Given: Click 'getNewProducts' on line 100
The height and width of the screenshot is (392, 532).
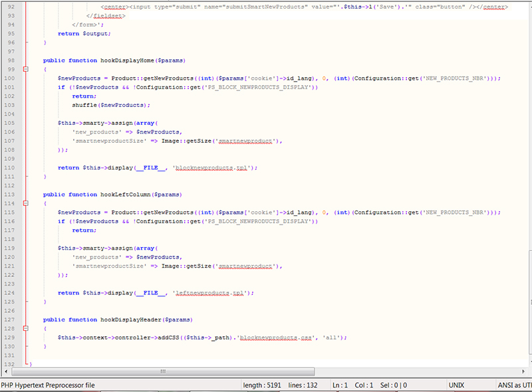Looking at the screenshot, I should coord(168,78).
